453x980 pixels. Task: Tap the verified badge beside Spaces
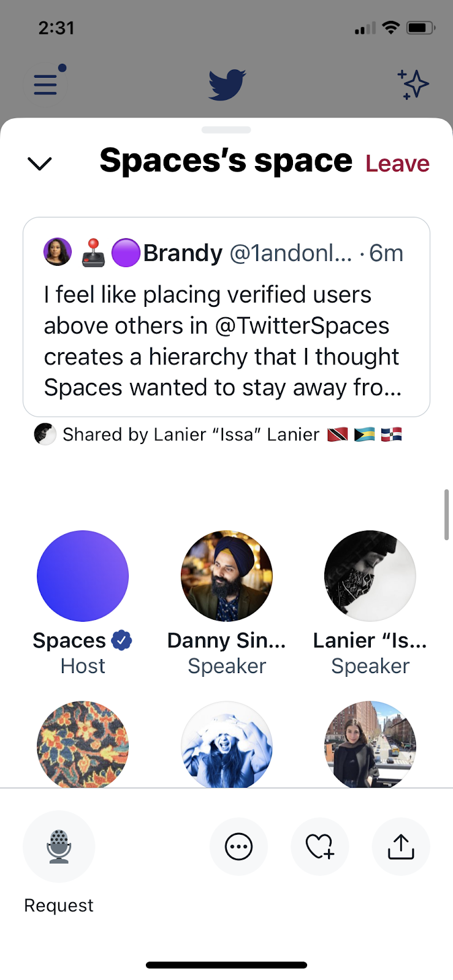[122, 641]
